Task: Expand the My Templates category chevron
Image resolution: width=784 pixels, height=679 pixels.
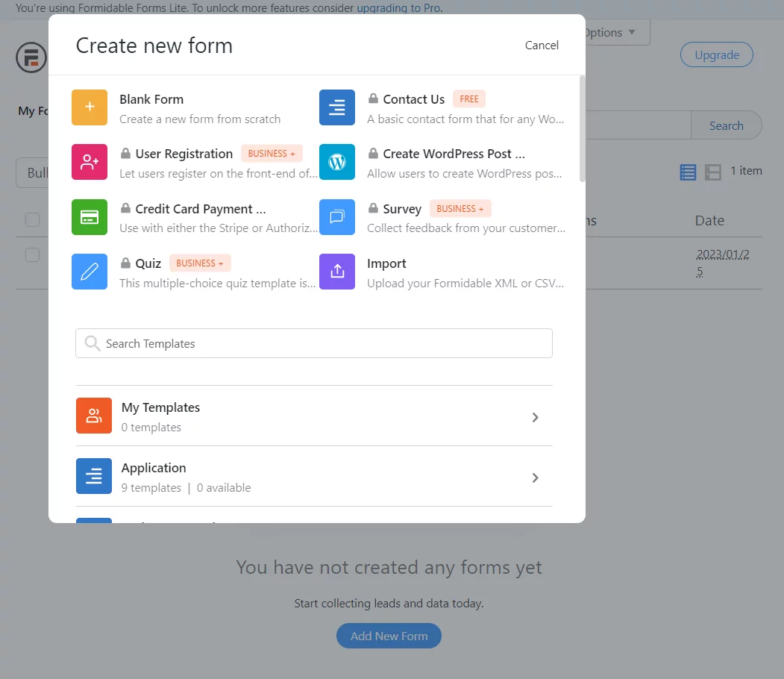Action: [535, 417]
